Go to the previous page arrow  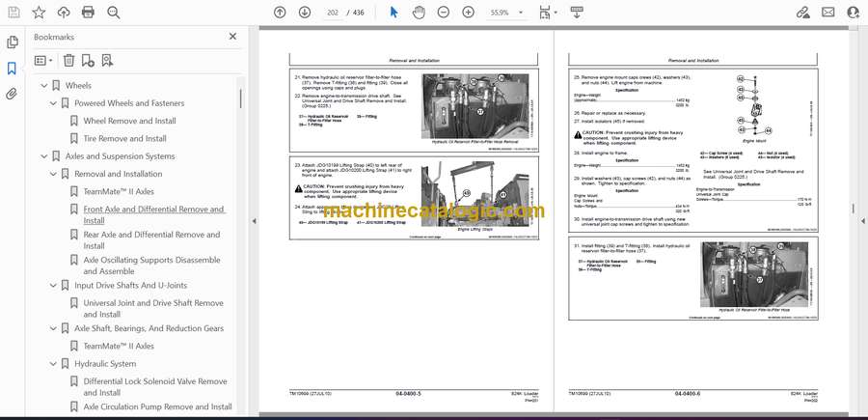tap(280, 13)
